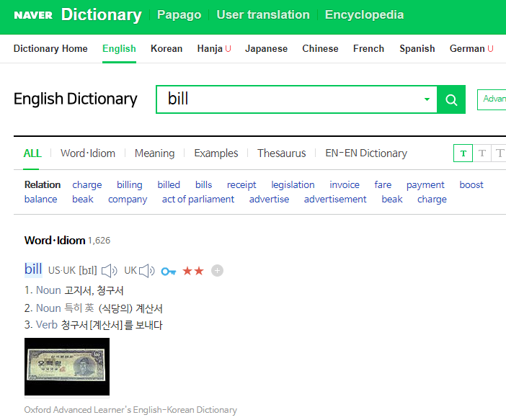Open the related word billed
Screen dimensions: 506x420
(169, 185)
